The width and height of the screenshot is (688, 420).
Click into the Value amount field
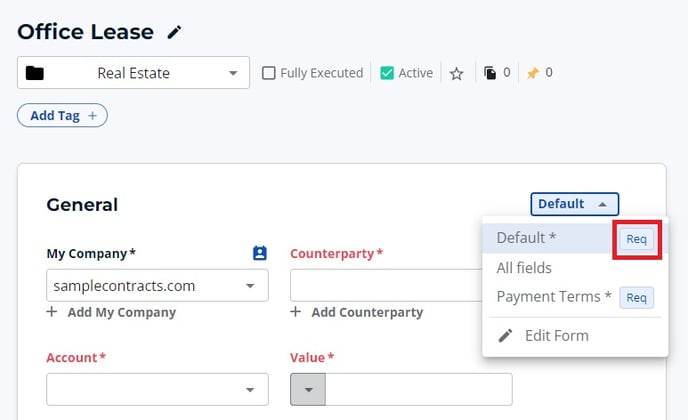418,389
